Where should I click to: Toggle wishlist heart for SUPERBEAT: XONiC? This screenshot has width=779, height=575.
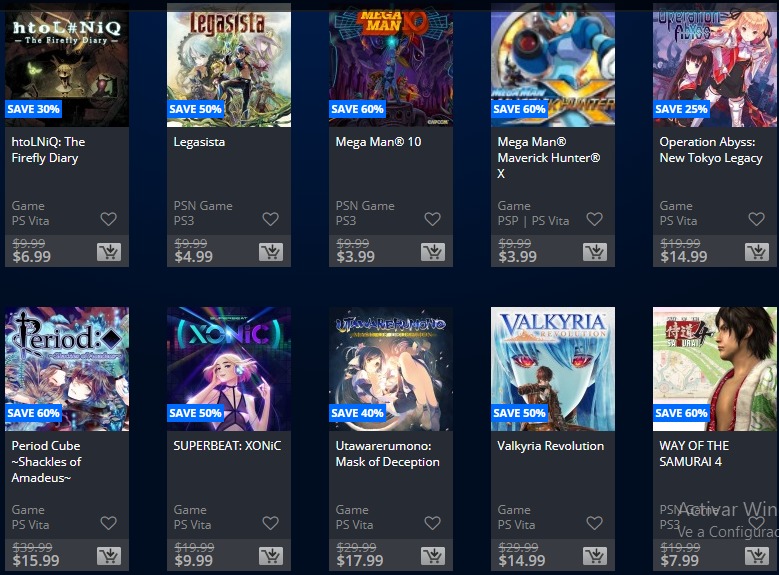pos(270,523)
